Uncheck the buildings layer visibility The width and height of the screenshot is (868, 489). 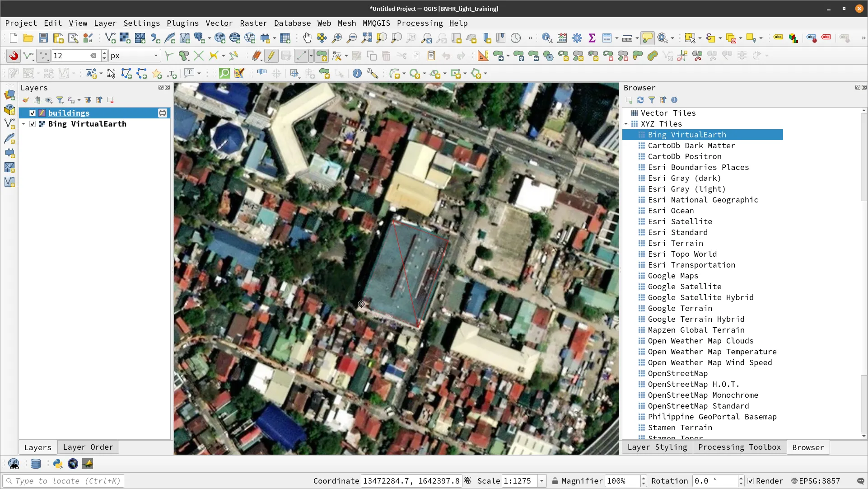(32, 113)
